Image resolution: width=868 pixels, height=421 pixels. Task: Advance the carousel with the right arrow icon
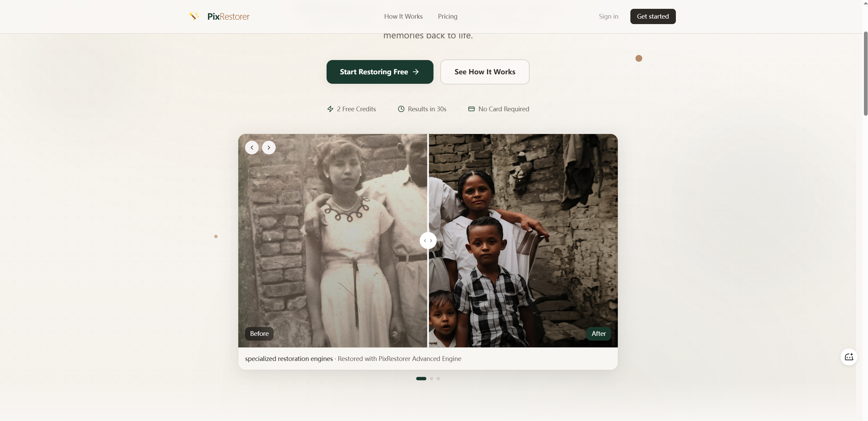click(269, 148)
